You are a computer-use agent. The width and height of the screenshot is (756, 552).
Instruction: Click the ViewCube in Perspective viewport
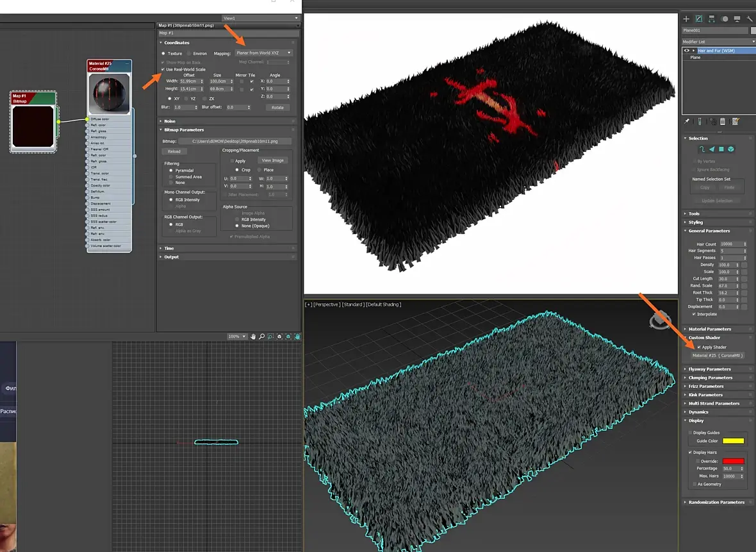(659, 320)
